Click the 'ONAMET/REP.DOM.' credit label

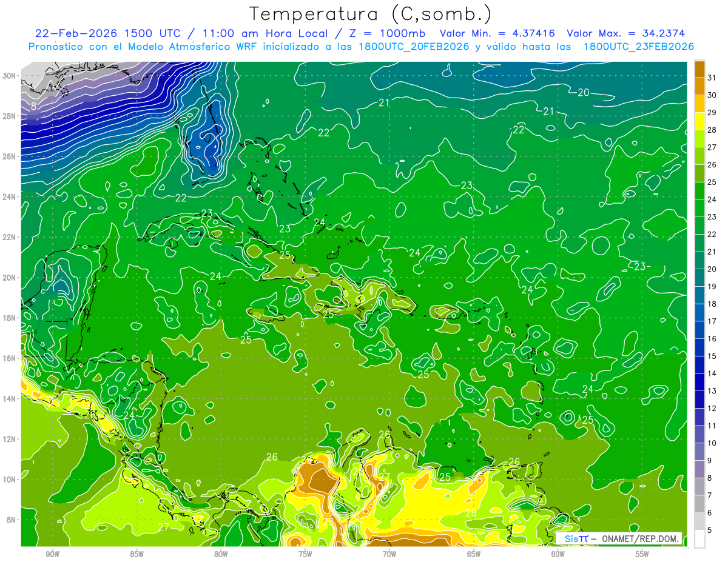click(x=639, y=539)
